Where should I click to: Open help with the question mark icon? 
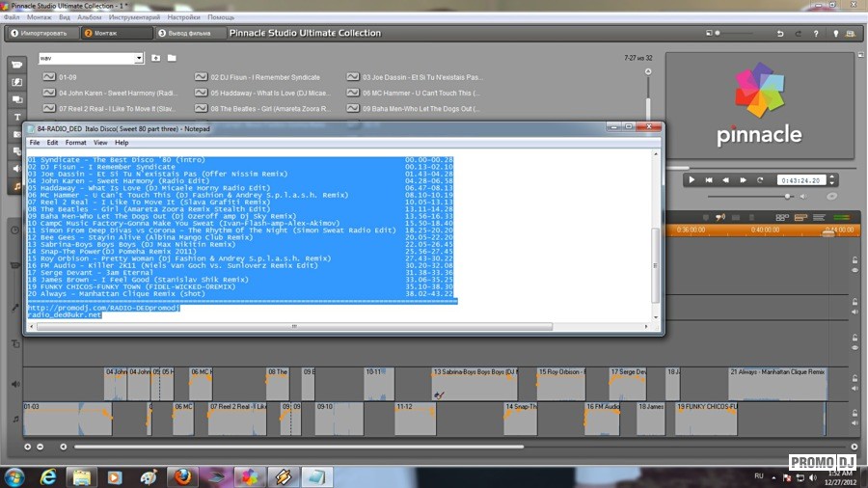[x=818, y=33]
